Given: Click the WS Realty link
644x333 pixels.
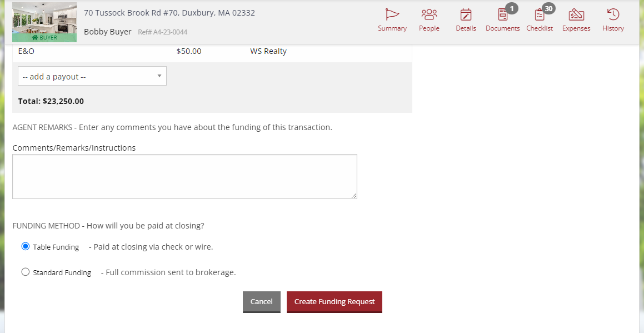Looking at the screenshot, I should (x=267, y=51).
